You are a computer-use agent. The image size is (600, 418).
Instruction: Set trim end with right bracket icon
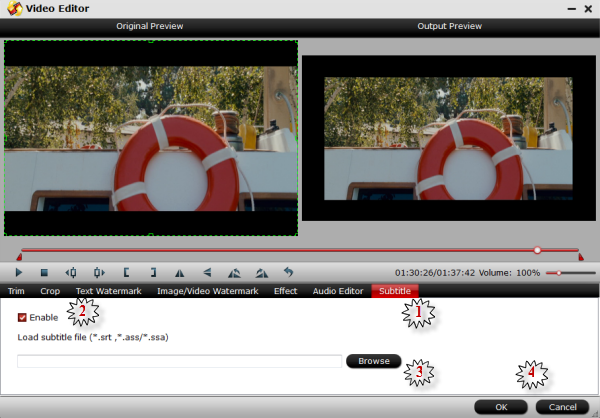pos(153,273)
